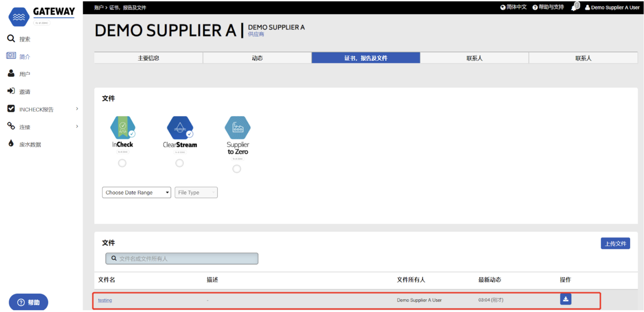
Task: Expand the 连接 submenu arrow
Action: tap(77, 126)
